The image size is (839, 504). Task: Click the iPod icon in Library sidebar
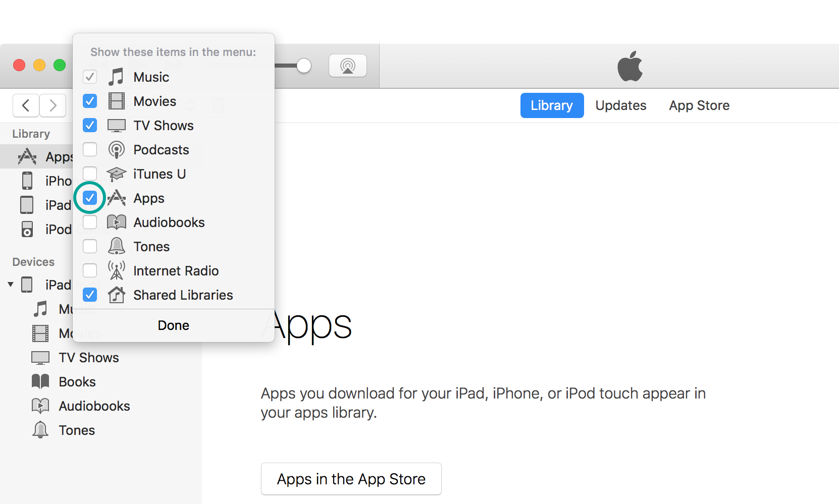(27, 230)
